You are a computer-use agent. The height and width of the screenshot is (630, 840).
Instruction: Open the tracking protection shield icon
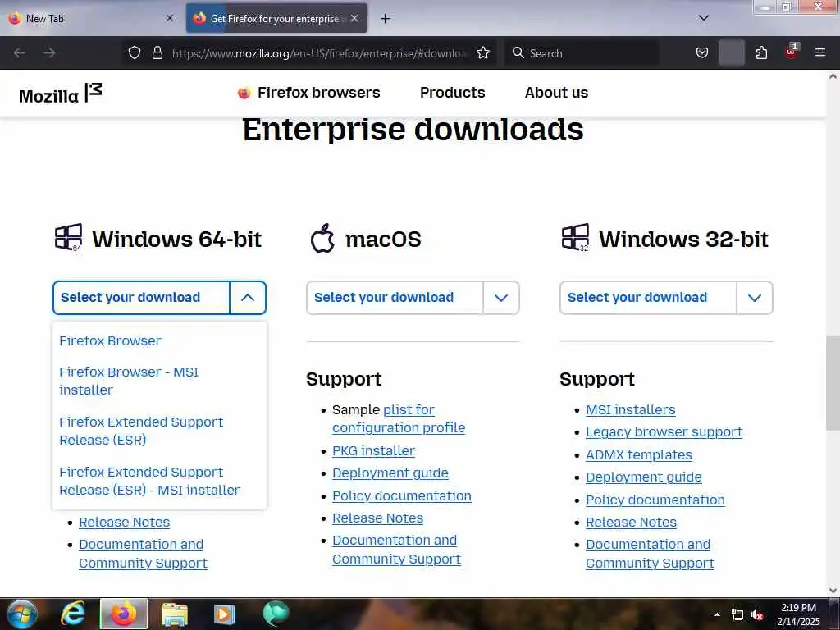click(135, 53)
